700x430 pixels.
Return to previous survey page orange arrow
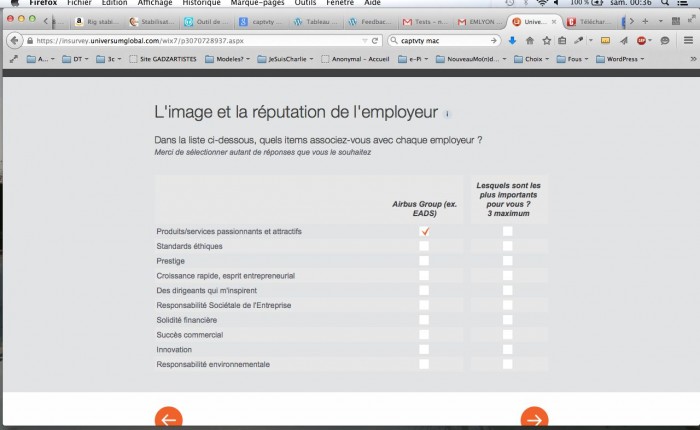[x=169, y=418]
